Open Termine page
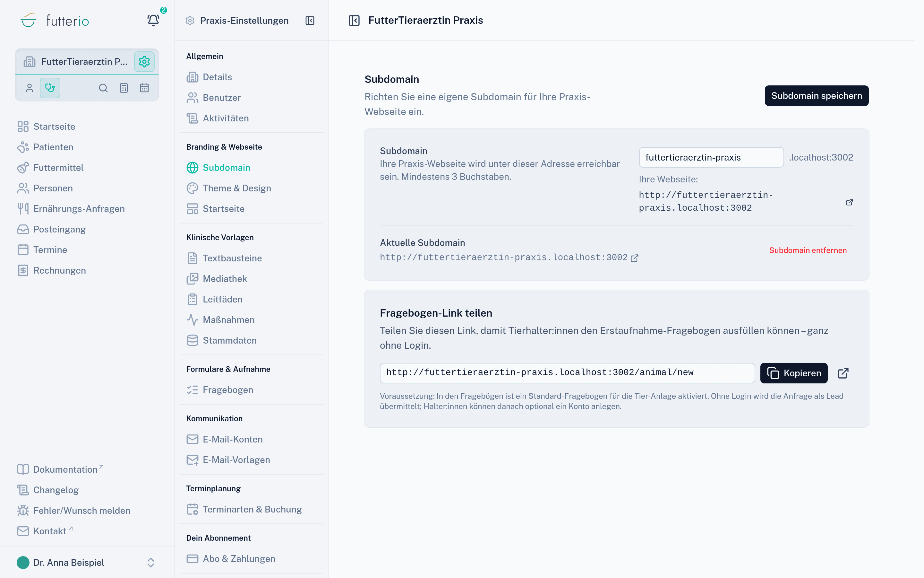This screenshot has width=924, height=578. [x=42, y=250]
